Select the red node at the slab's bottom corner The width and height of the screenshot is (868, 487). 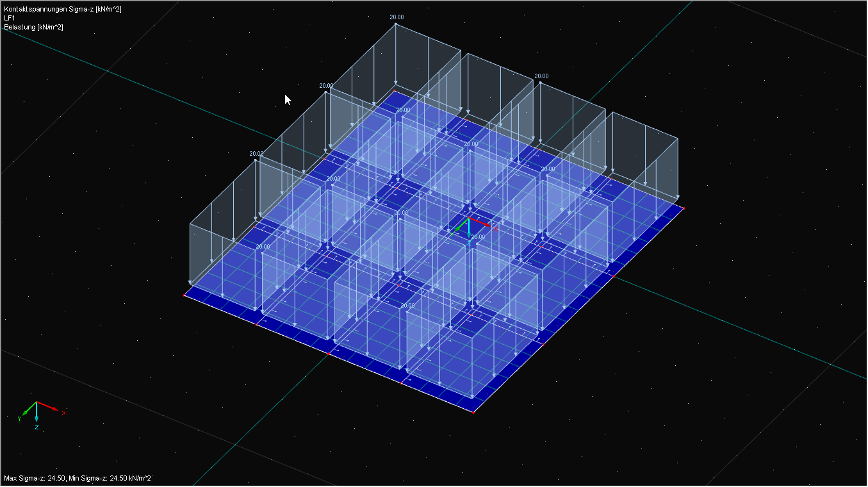[x=473, y=412]
